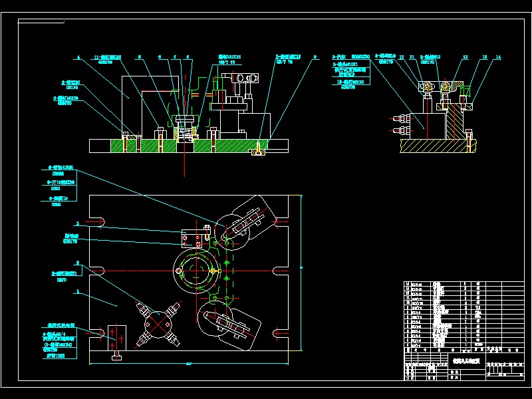Viewport: 532px width, 399px height.
Task: Select the vertical height dimension beside plan view
Action: (x=301, y=273)
